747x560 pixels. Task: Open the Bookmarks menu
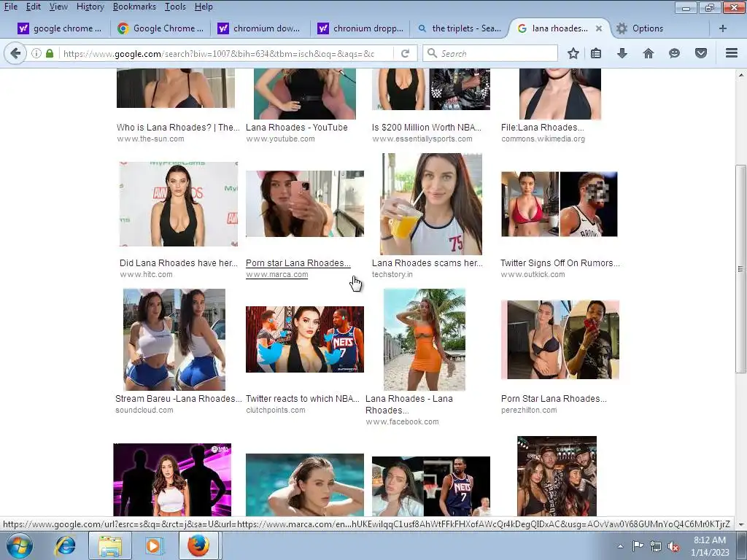pos(134,7)
